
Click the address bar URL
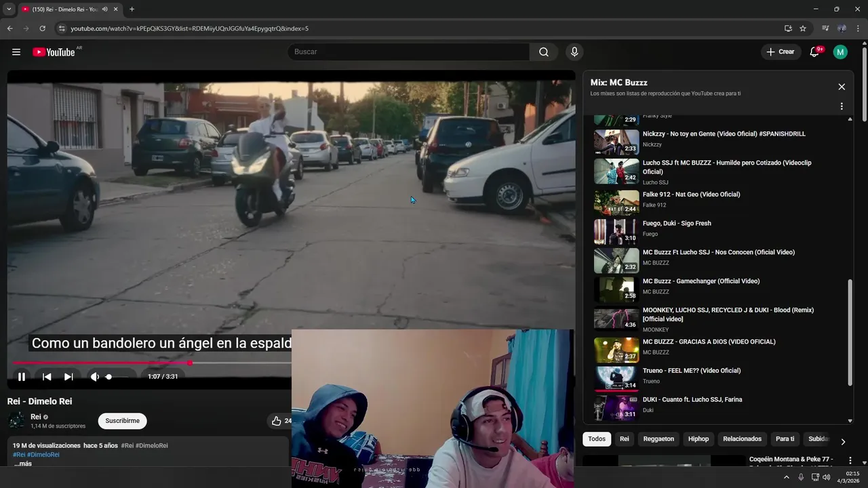pos(190,28)
